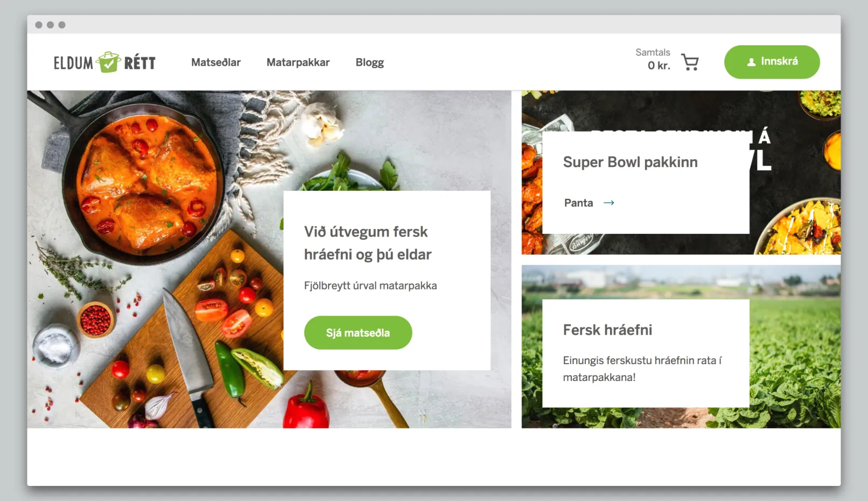868x501 pixels.
Task: Click the user icon inside Innskrá button
Action: (x=751, y=62)
